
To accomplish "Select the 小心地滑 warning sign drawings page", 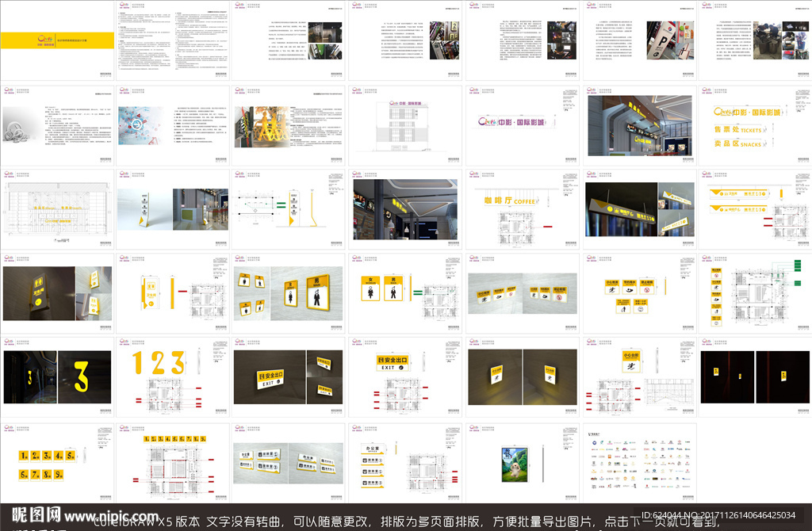I will pos(639,293).
